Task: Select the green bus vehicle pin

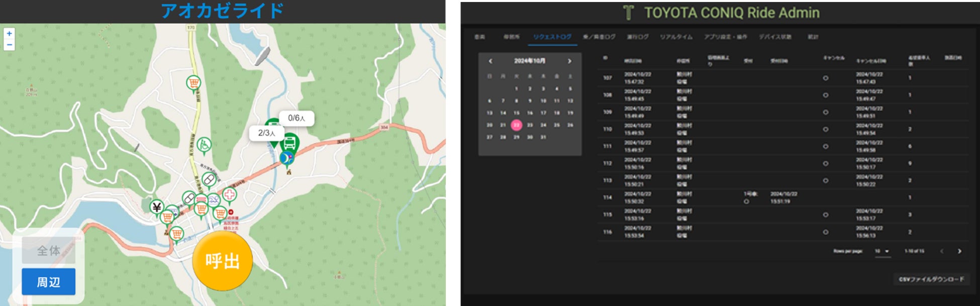Action: pos(289,144)
